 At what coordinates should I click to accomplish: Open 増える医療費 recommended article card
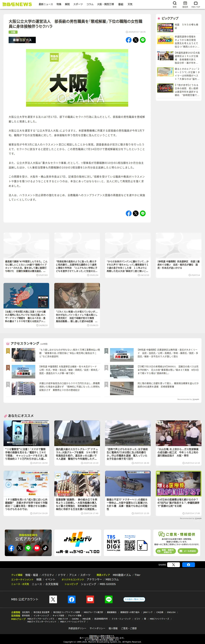point(178,493)
